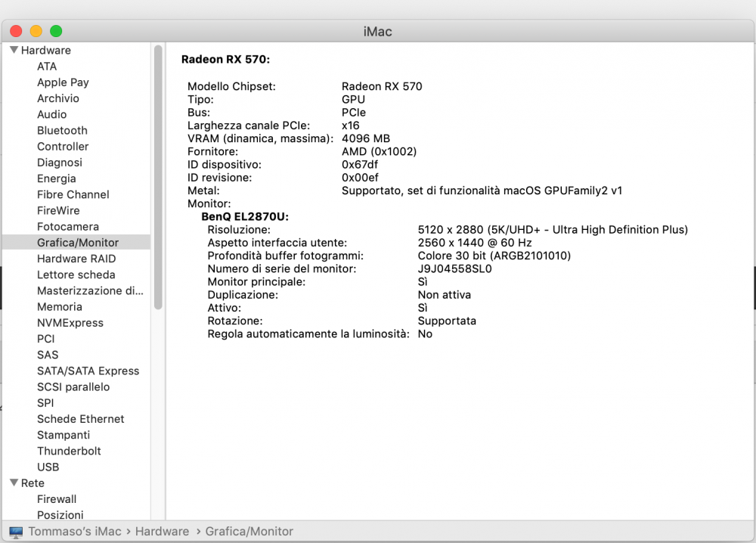Screen dimensions: 756x543
Task: Select Posizioni under Rete
Action: [x=60, y=515]
